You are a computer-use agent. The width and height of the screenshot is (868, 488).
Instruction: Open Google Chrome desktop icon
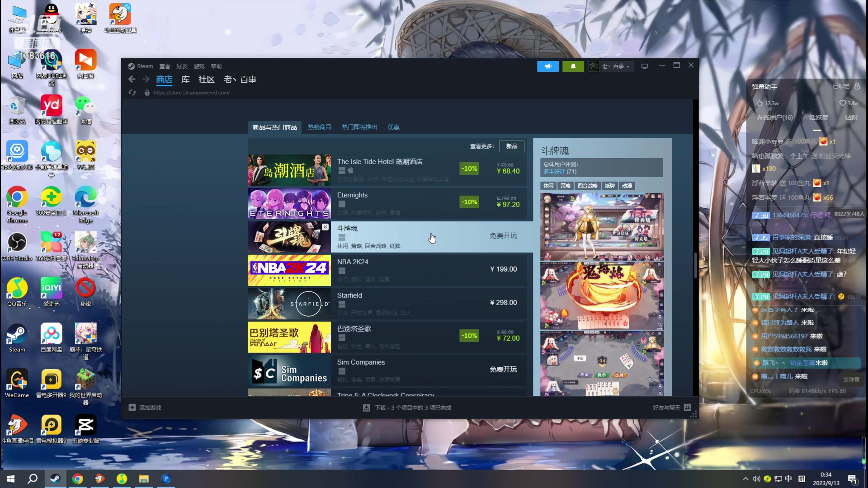[17, 205]
